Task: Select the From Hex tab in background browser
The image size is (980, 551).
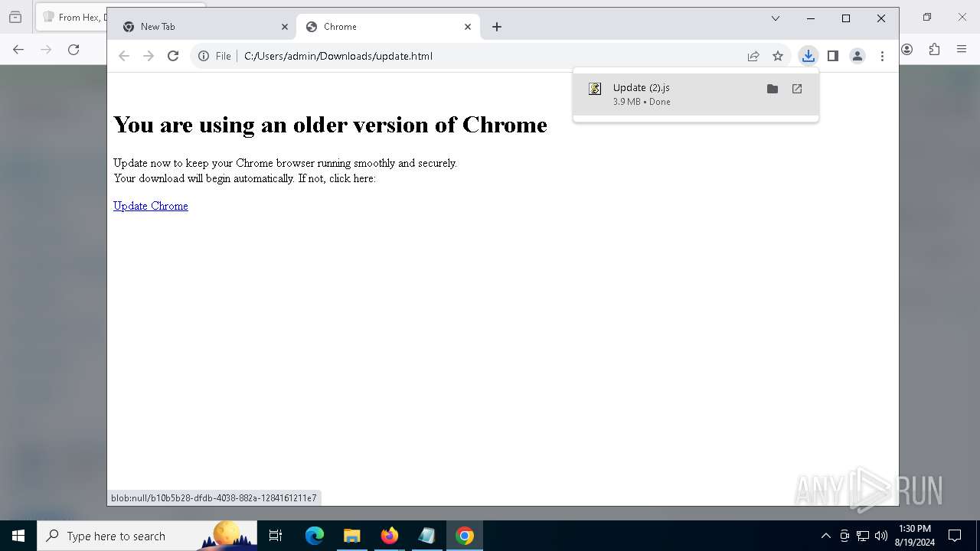Action: pyautogui.click(x=73, y=17)
